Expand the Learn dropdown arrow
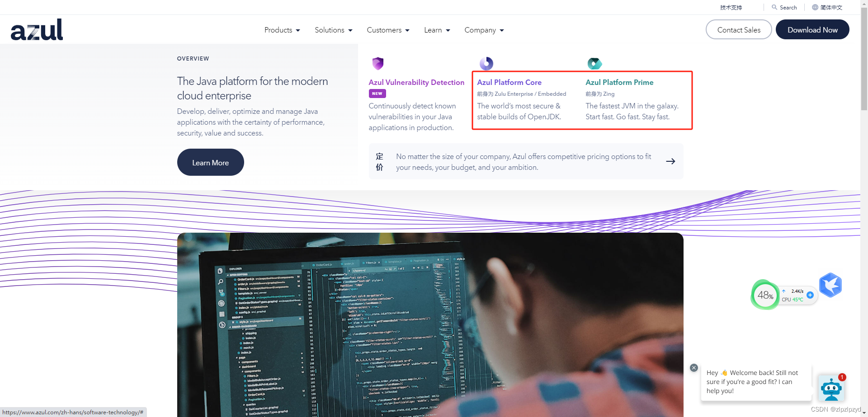The image size is (868, 417). [x=448, y=30]
